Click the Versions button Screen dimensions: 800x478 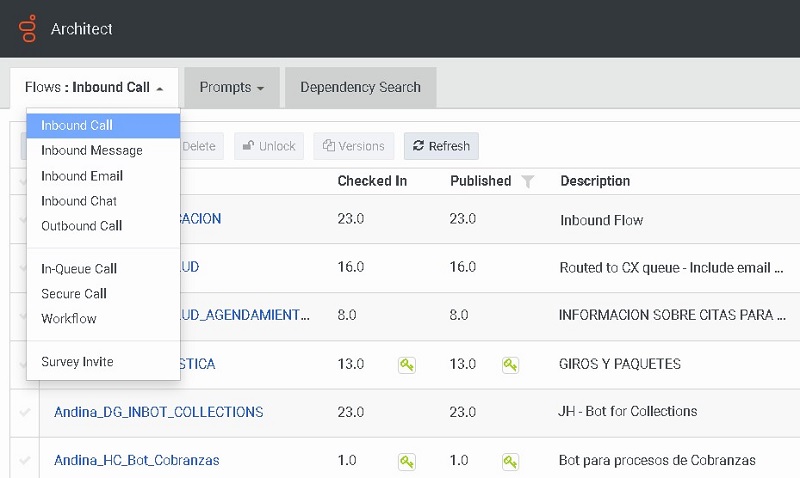point(354,146)
